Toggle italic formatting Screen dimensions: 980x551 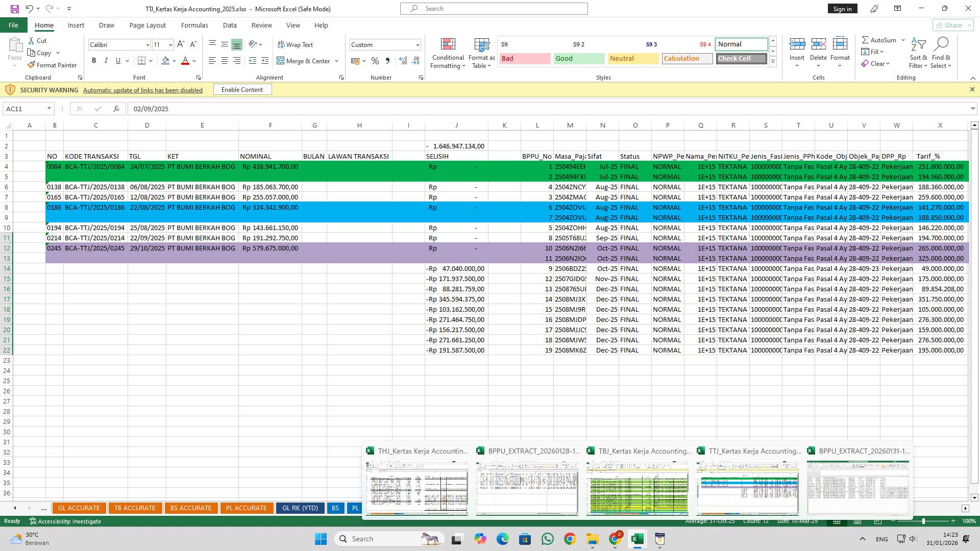(106, 61)
